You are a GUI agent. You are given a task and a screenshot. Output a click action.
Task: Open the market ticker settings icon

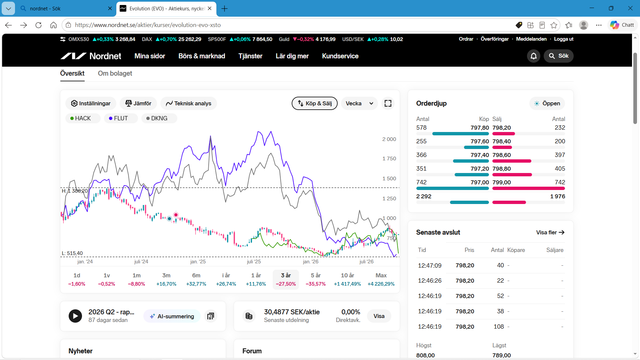tap(62, 39)
